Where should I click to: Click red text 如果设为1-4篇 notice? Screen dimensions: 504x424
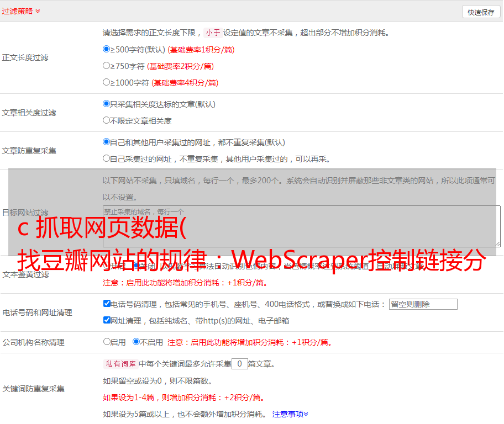[184, 397]
